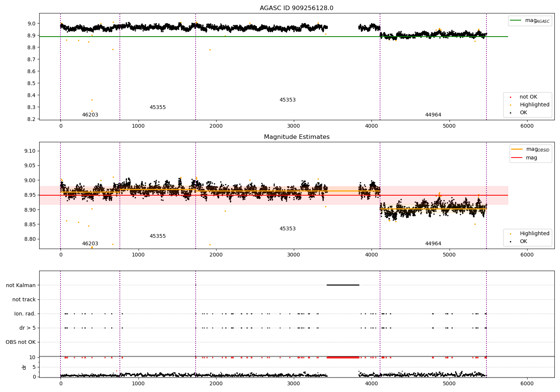Click the 10 tick on the dr axis

(x=32, y=357)
